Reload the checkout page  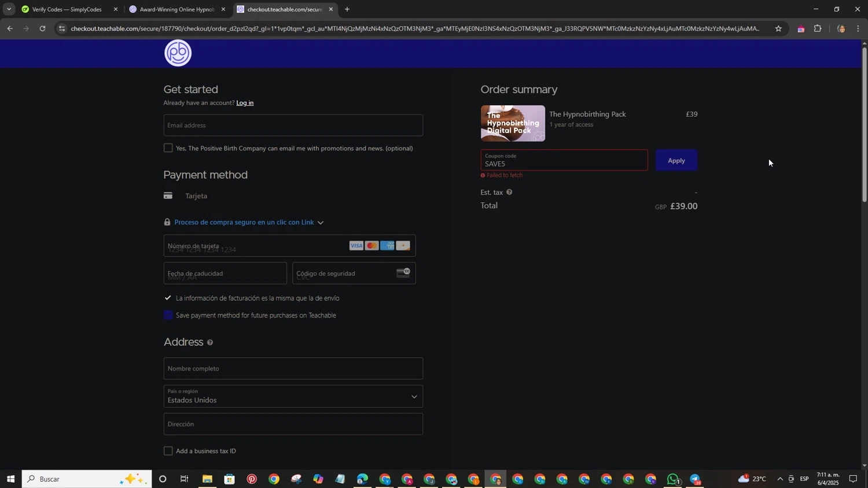[x=42, y=28]
